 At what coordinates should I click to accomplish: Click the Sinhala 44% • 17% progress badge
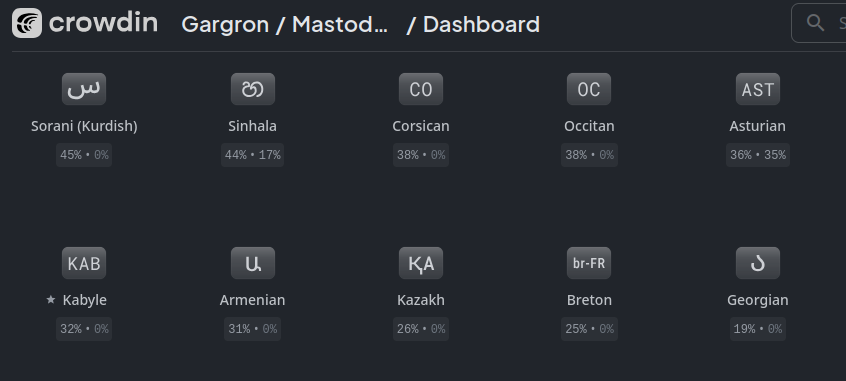253,155
